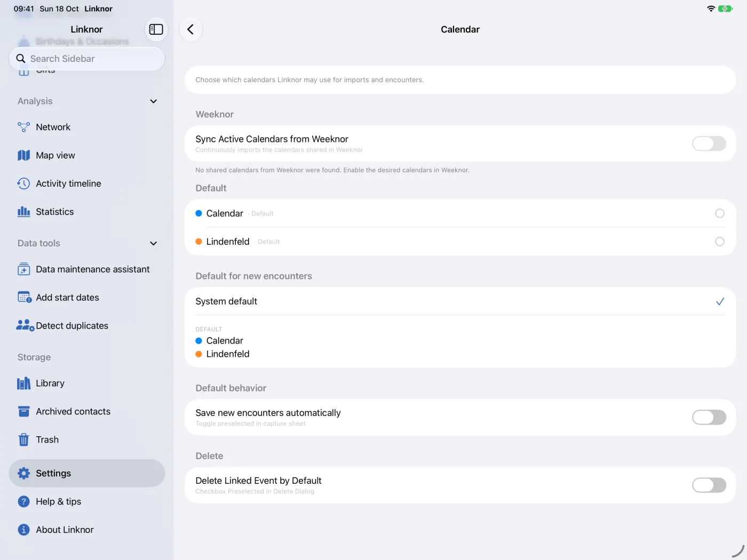Click the 'No shared calendars from Weeknor' note

click(332, 170)
